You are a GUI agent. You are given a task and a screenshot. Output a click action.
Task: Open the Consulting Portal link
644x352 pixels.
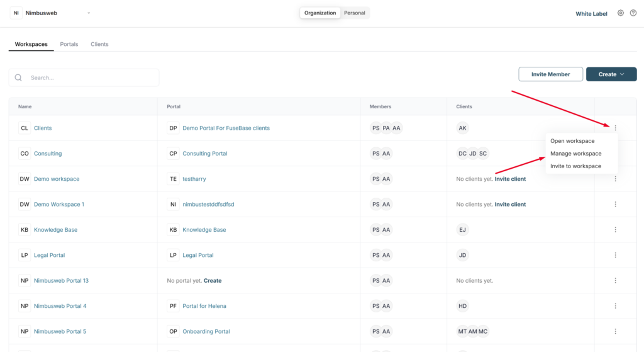coord(205,154)
